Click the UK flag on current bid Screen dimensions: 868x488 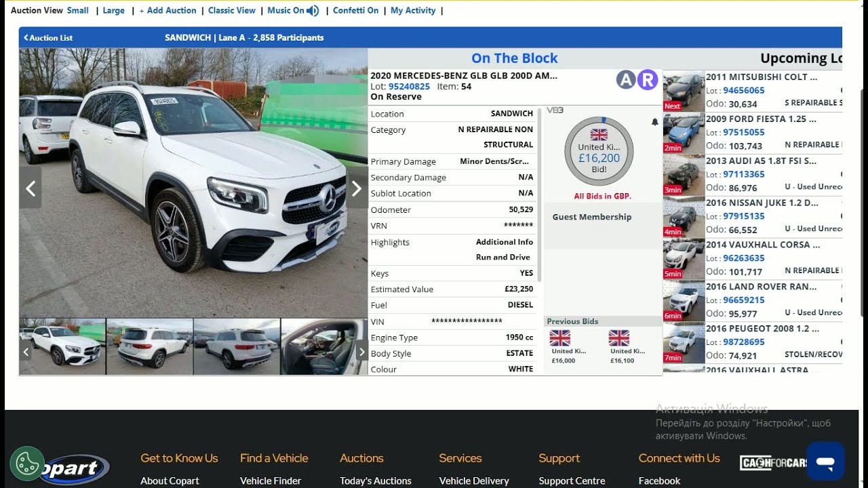(x=599, y=135)
